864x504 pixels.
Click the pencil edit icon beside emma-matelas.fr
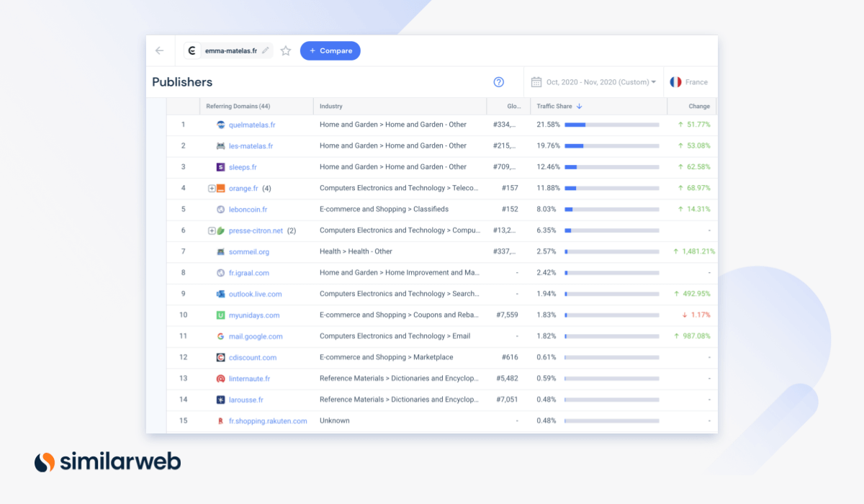pos(266,51)
